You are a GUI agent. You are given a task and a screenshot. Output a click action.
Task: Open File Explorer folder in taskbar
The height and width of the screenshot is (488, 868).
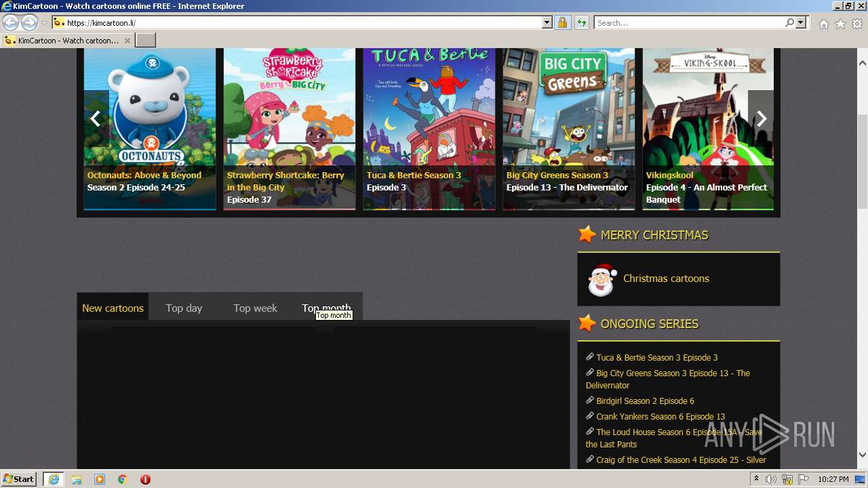pos(77,479)
